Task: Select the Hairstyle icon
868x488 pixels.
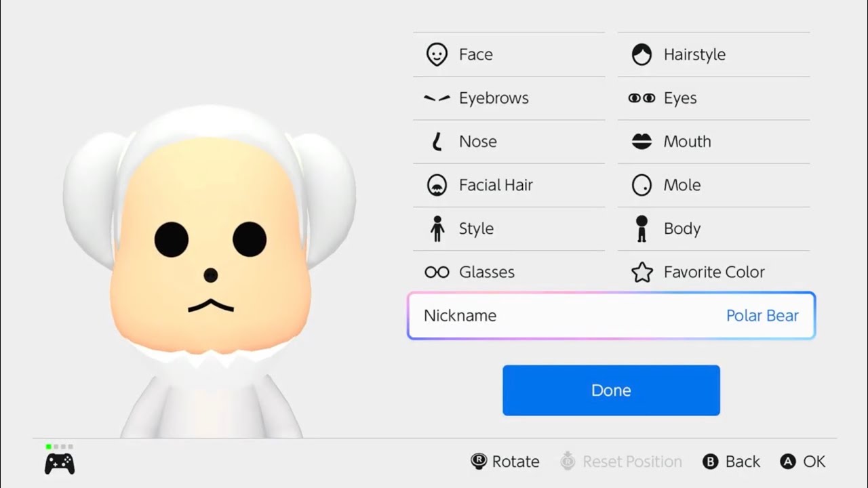Action: click(642, 54)
